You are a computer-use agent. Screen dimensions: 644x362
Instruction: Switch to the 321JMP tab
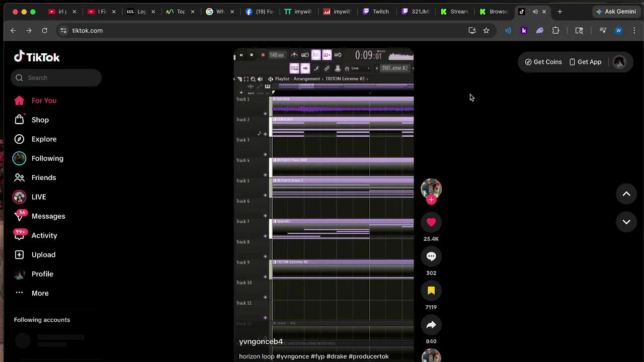[416, 12]
